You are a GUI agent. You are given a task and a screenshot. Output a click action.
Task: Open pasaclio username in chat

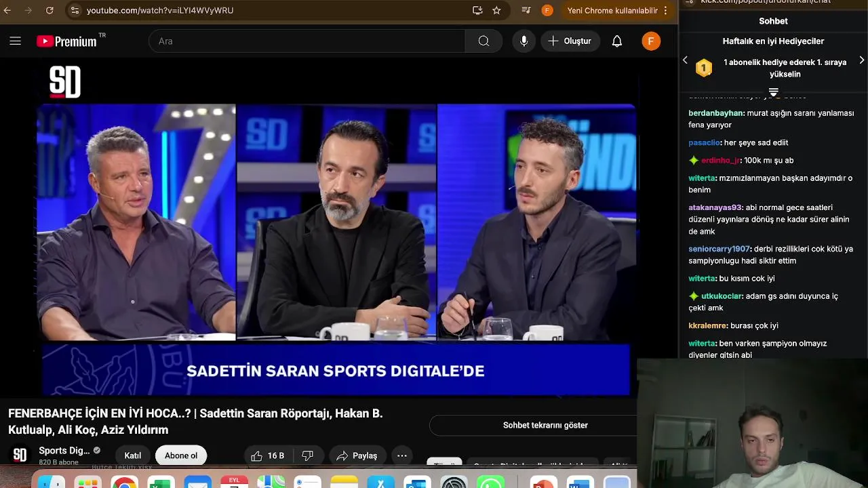pos(704,142)
